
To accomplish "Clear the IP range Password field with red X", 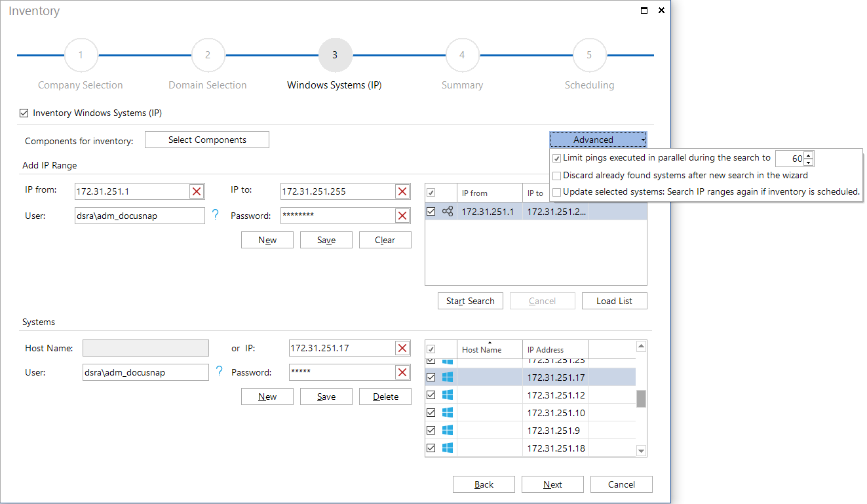I will coord(402,216).
